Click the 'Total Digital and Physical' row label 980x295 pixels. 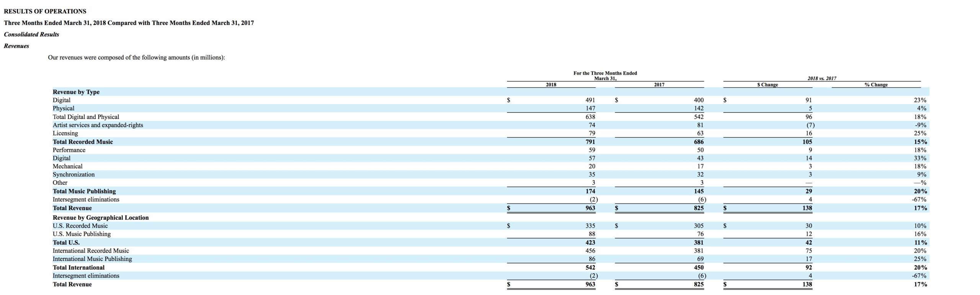86,117
